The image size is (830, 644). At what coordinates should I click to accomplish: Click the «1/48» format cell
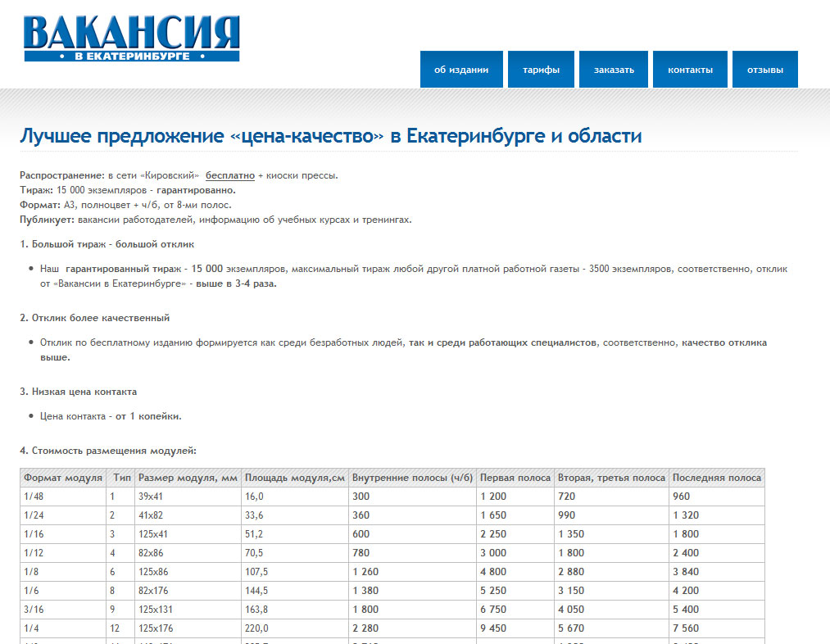pos(63,497)
